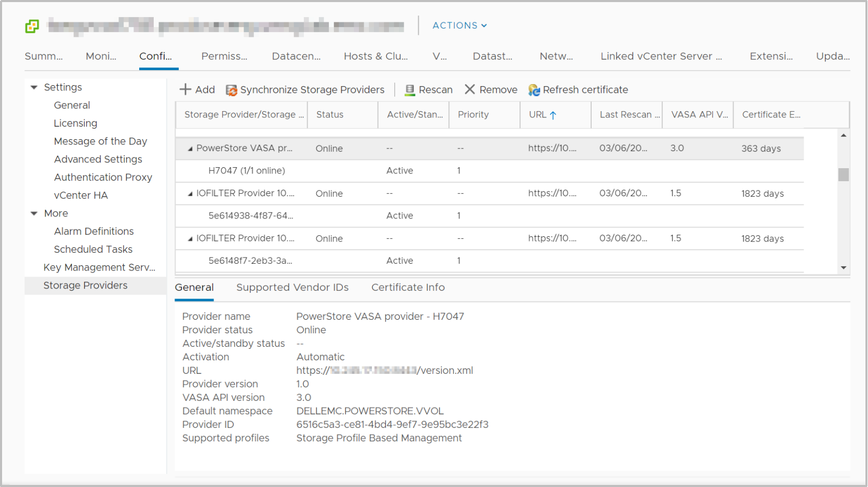868x487 pixels.
Task: Open the Supported Vendor IDs tab
Action: 292,288
